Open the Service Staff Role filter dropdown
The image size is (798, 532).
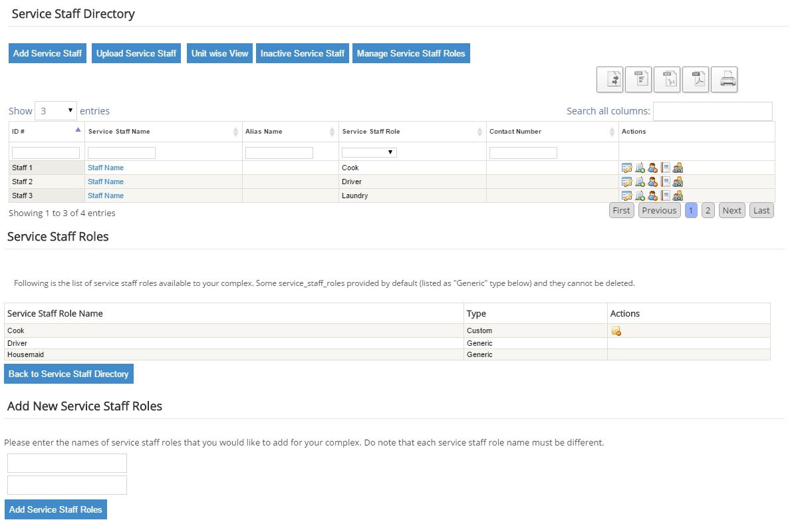pyautogui.click(x=370, y=152)
